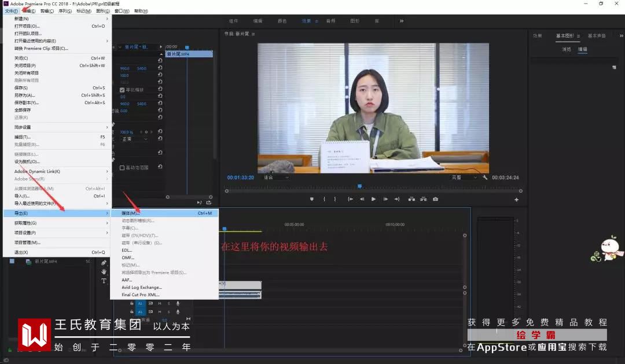Reset the Anchor Point parameter 960.0 540.0
Viewport: 625px width, 364px height.
coord(160,103)
